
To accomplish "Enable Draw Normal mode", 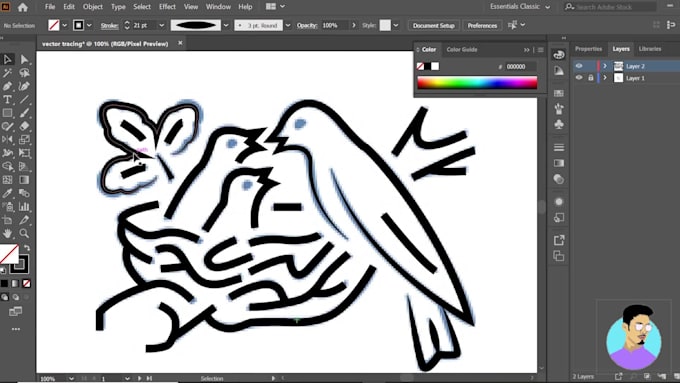I will [4, 298].
